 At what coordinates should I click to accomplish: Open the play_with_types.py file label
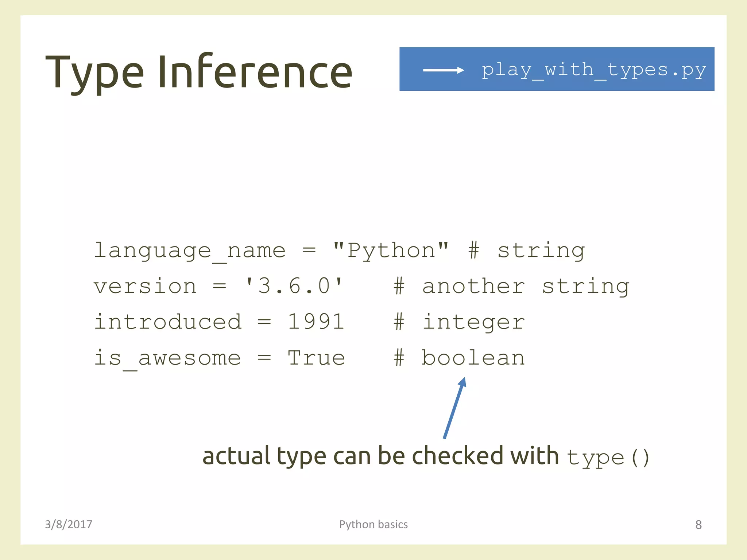(x=594, y=70)
